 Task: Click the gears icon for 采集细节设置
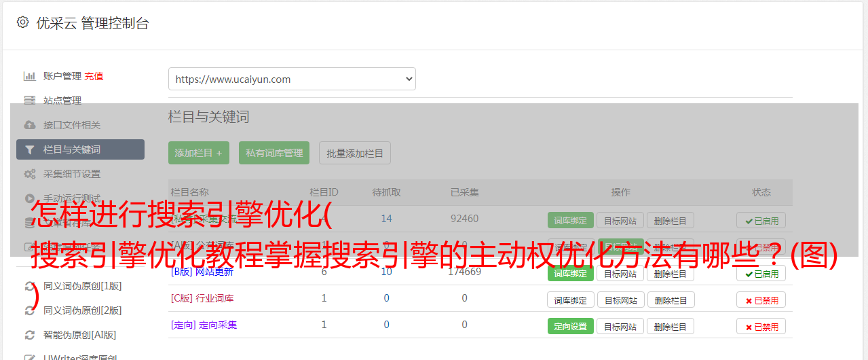(30, 174)
